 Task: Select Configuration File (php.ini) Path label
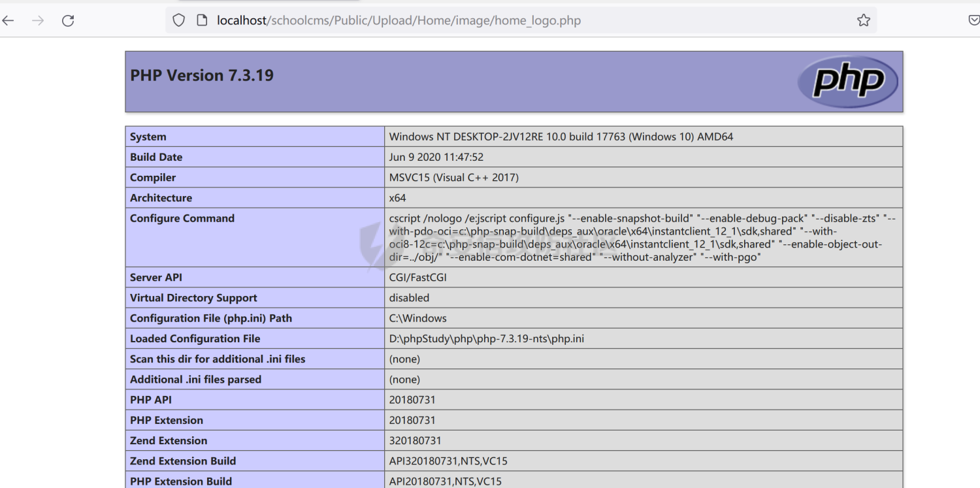pyautogui.click(x=211, y=318)
